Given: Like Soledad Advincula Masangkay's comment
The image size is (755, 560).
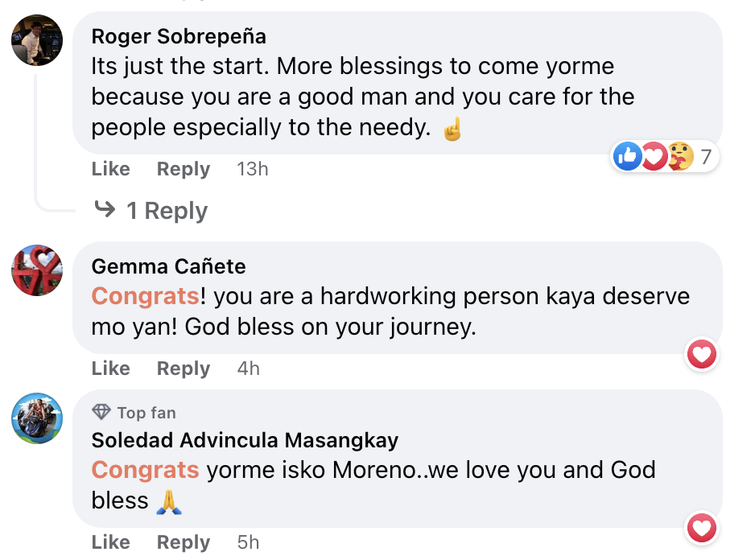Looking at the screenshot, I should point(111,542).
